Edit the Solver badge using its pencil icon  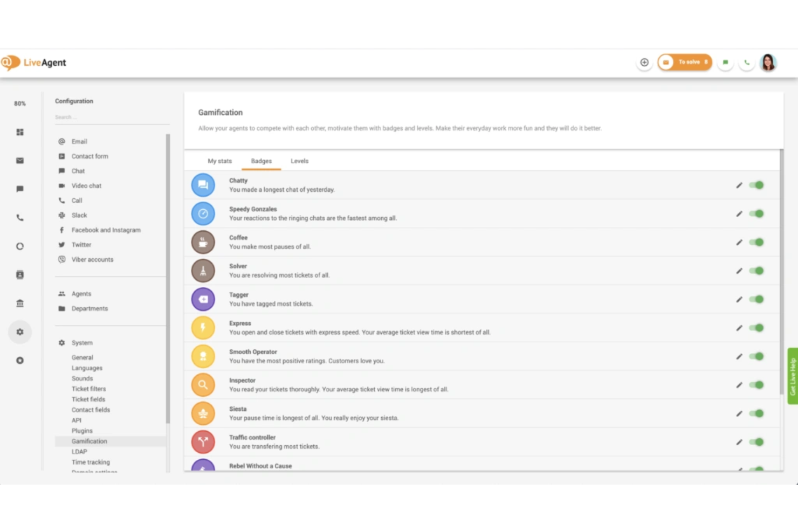tap(739, 271)
